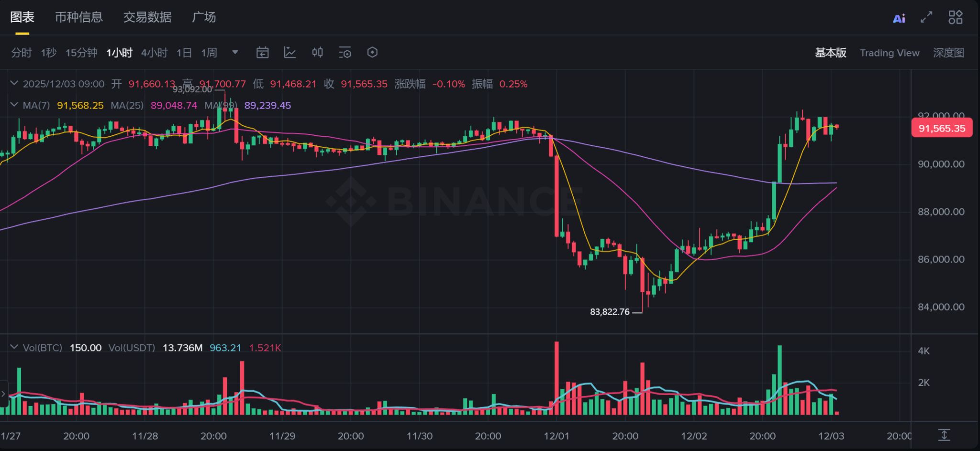Collapse the Vol(BTC) volume panel
Viewport: 980px width, 451px height.
pyautogui.click(x=14, y=348)
